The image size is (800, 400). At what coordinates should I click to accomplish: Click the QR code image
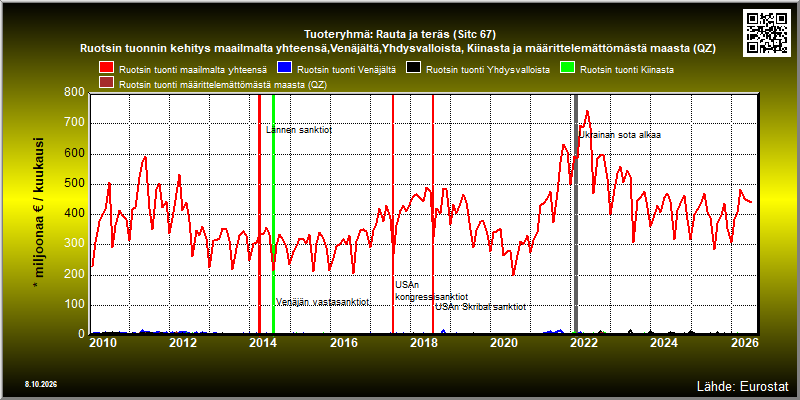[767, 32]
